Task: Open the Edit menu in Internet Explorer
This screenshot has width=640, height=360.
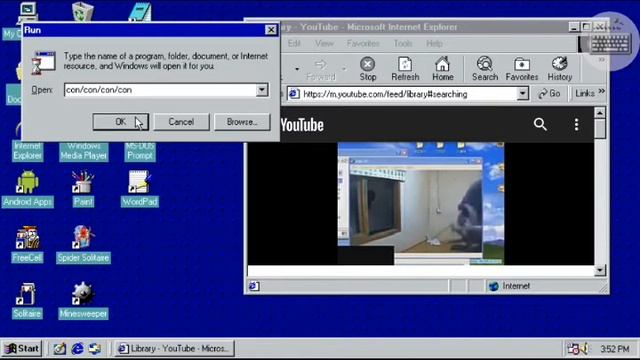Action: [294, 43]
